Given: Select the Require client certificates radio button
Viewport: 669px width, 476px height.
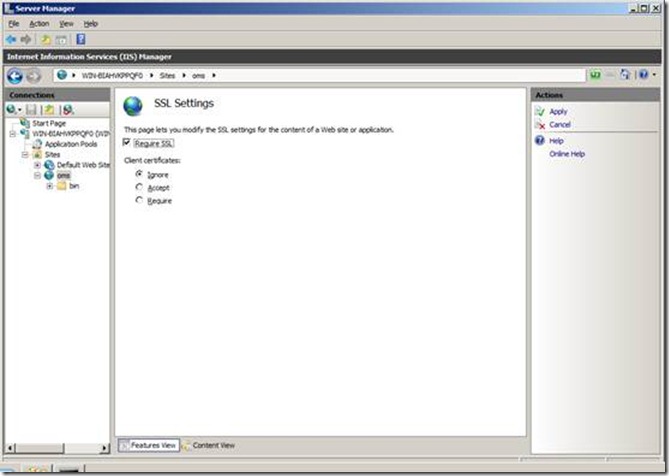Looking at the screenshot, I should coord(139,200).
